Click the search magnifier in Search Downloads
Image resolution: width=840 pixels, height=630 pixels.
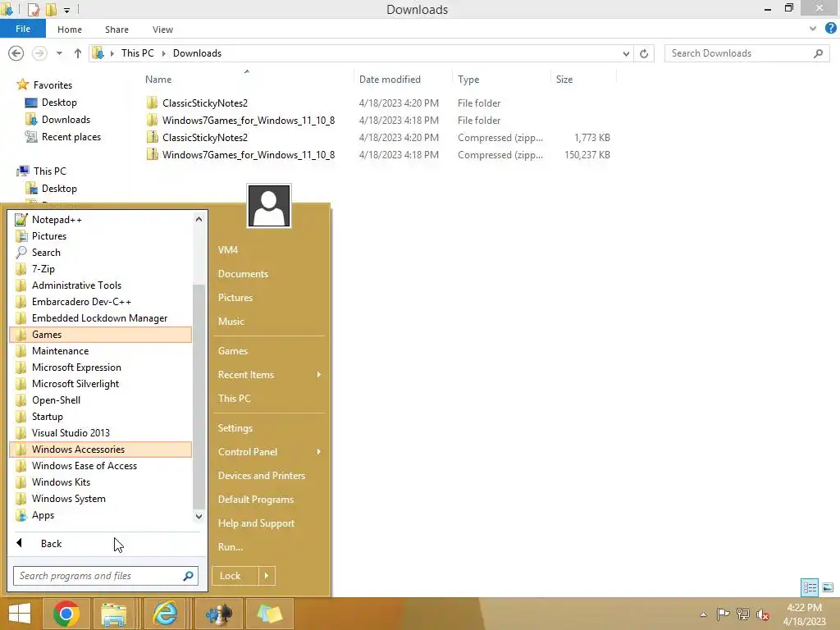coord(818,53)
